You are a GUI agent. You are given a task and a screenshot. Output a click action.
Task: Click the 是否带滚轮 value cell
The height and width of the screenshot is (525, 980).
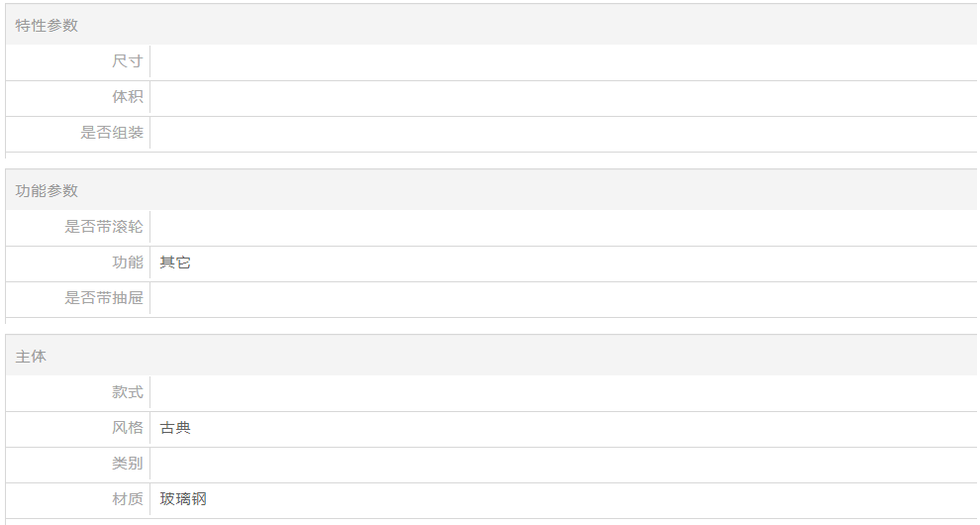[x=564, y=227]
